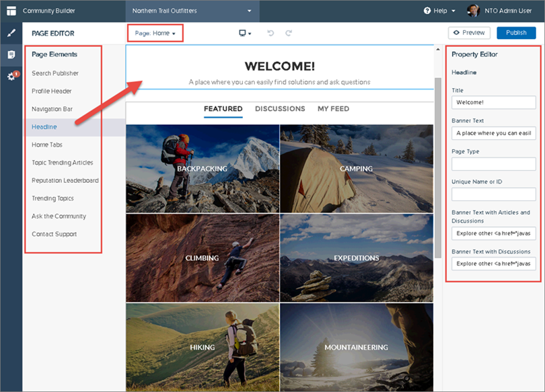The height and width of the screenshot is (392, 545).
Task: Click the Help question mark icon
Action: click(x=427, y=11)
